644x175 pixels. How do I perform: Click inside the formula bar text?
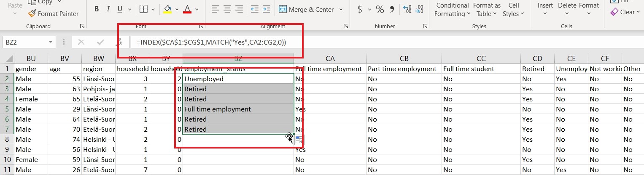pos(211,42)
